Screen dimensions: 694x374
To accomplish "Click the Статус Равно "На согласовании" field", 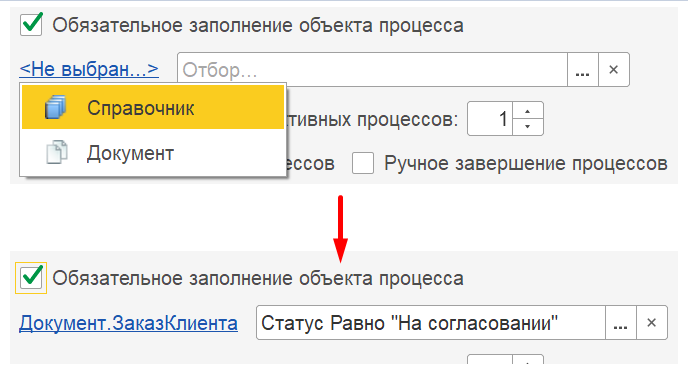I will coord(431,323).
